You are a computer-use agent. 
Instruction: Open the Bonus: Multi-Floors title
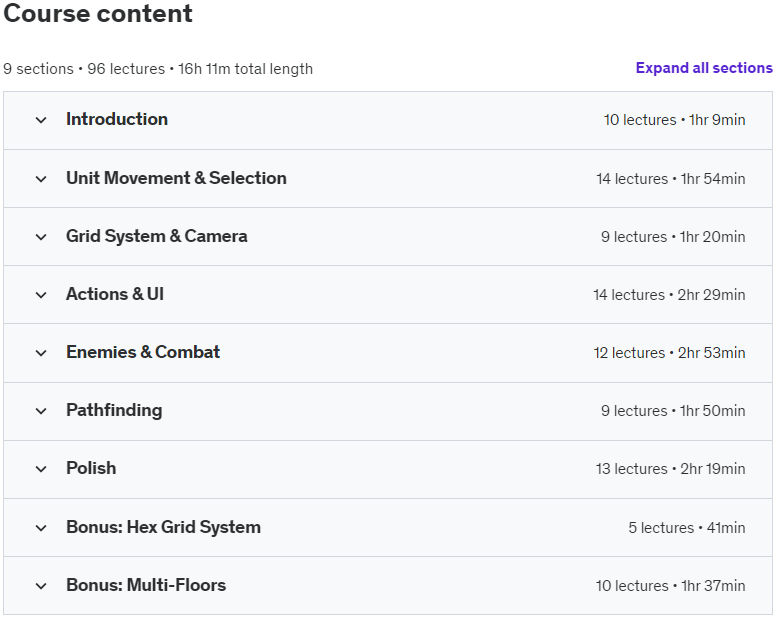[146, 585]
